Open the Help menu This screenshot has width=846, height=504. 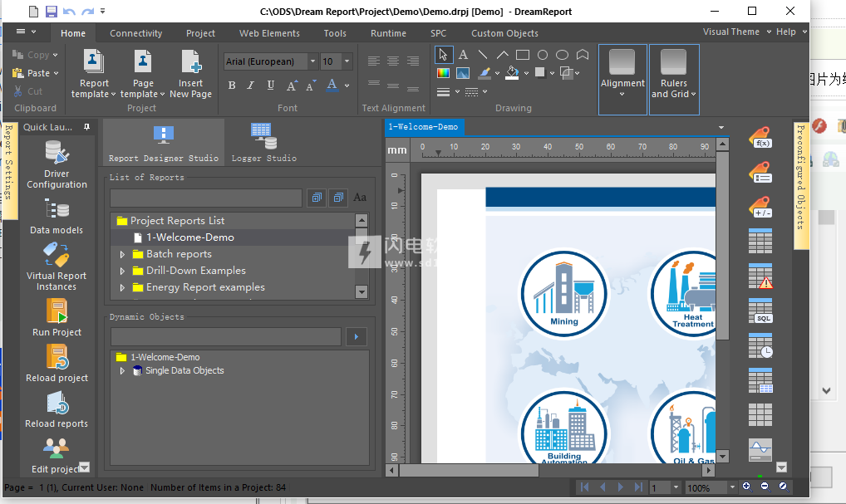tap(791, 32)
